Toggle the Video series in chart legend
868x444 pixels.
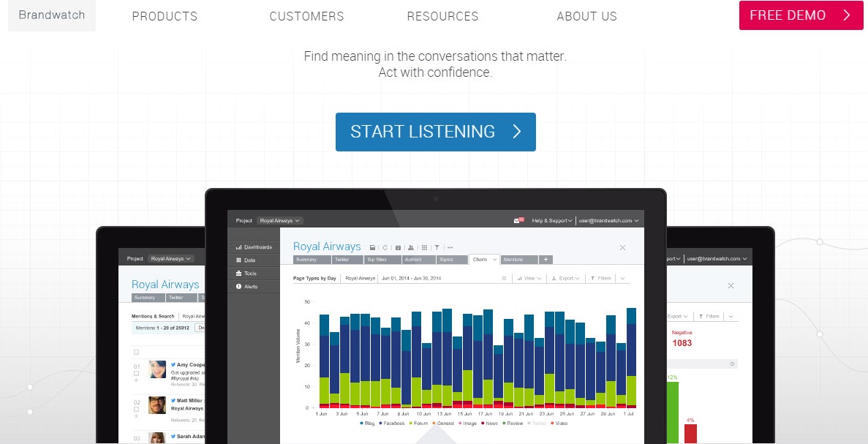click(x=558, y=424)
